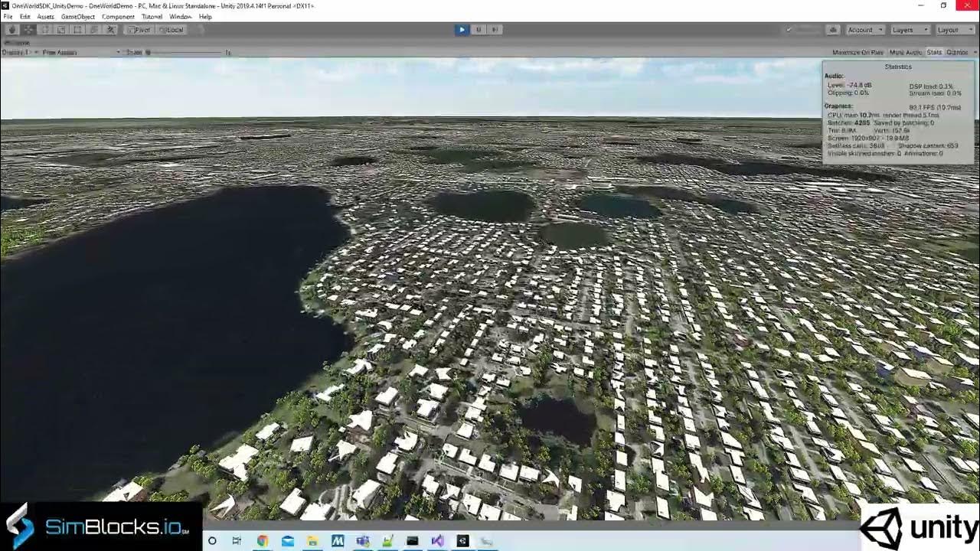Open the Unity cloud services panel

tap(832, 30)
